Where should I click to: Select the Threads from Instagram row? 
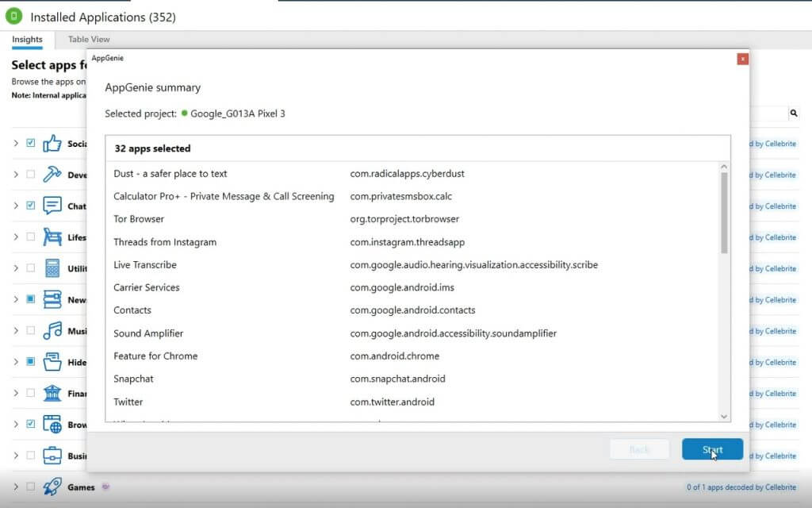412,242
